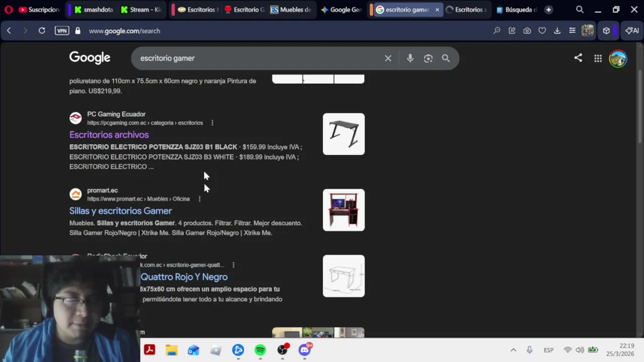Open File Explorer from taskbar

pyautogui.click(x=172, y=349)
